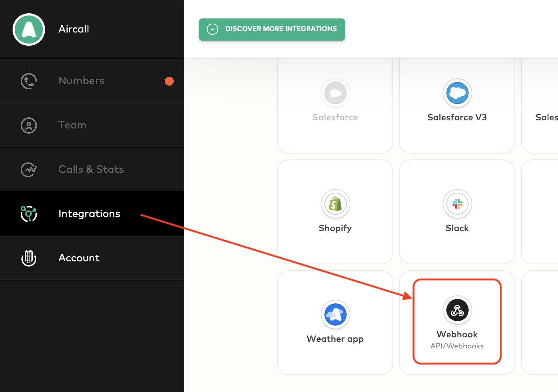Open the Weather app cloud icon
Viewport: 558px width, 392px height.
[x=335, y=314]
